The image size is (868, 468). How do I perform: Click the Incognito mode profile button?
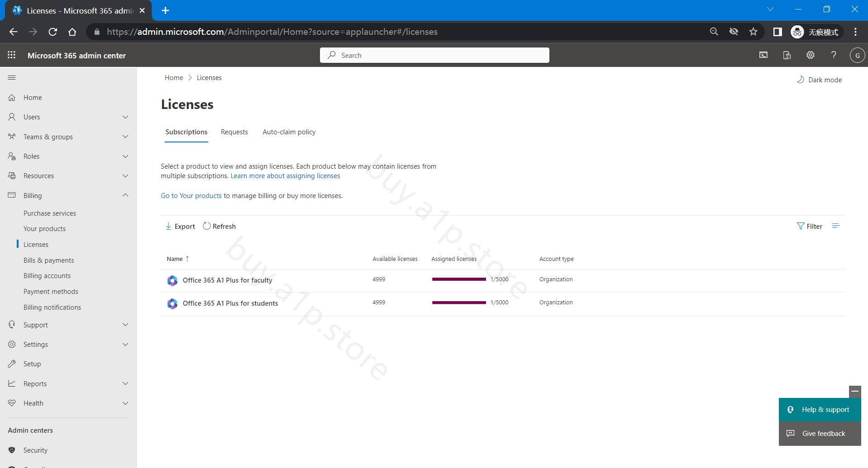[x=816, y=32]
